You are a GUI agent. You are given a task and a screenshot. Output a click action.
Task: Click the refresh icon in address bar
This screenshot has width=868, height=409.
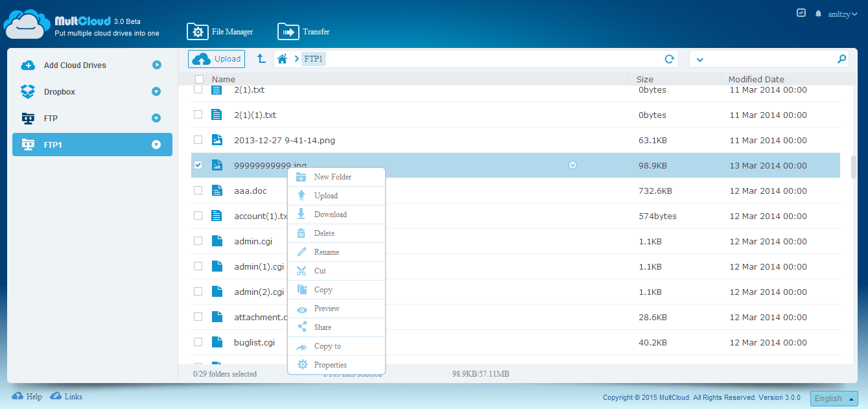(x=670, y=59)
